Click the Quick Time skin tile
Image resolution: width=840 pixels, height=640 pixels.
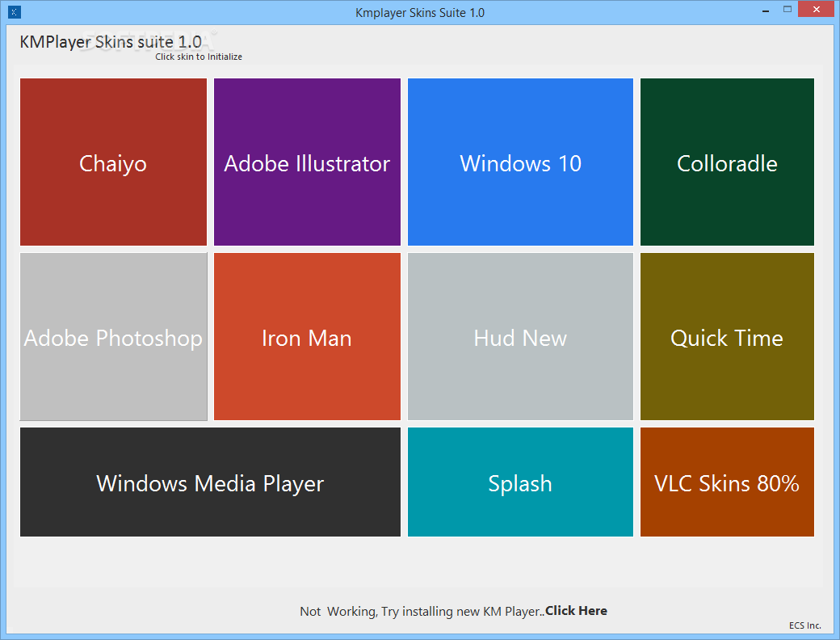pos(727,337)
